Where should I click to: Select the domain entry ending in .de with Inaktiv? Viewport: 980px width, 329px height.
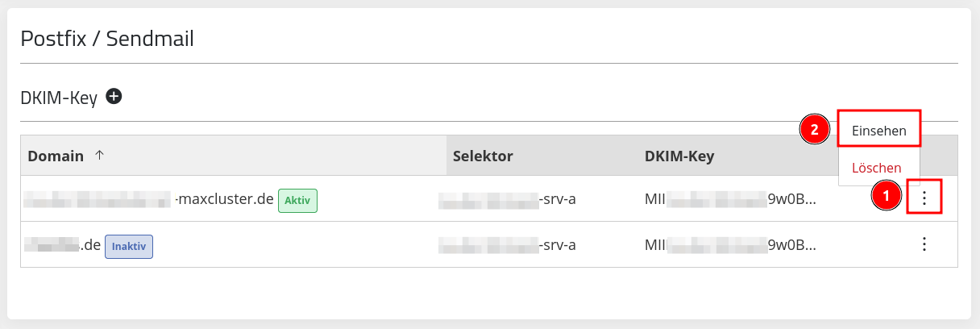pyautogui.click(x=62, y=245)
